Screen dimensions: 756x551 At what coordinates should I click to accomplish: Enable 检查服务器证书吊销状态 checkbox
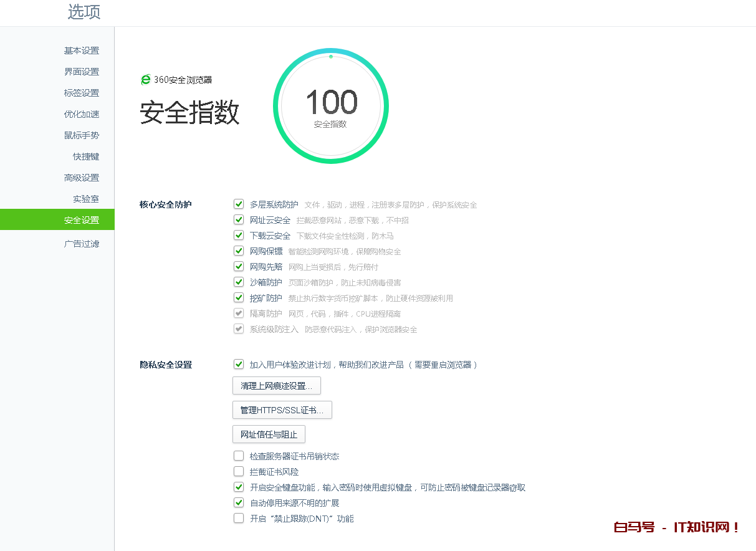(x=239, y=456)
